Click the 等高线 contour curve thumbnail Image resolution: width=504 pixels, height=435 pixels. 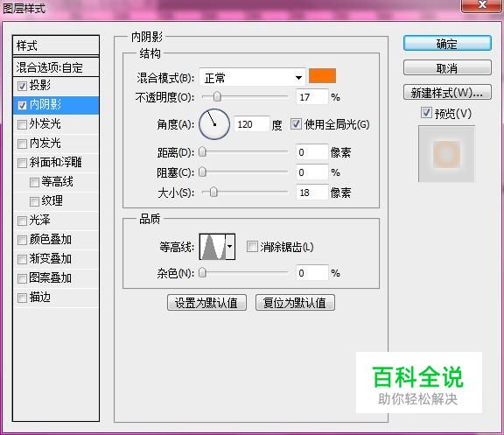click(213, 247)
